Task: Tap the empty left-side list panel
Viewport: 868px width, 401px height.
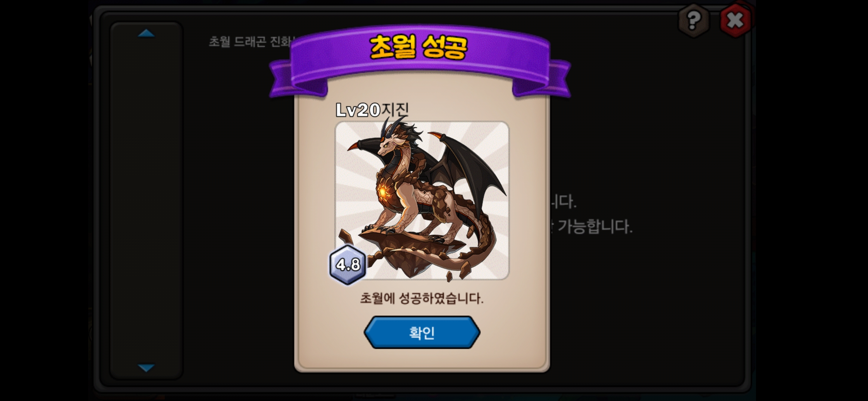Action: pyautogui.click(x=146, y=200)
